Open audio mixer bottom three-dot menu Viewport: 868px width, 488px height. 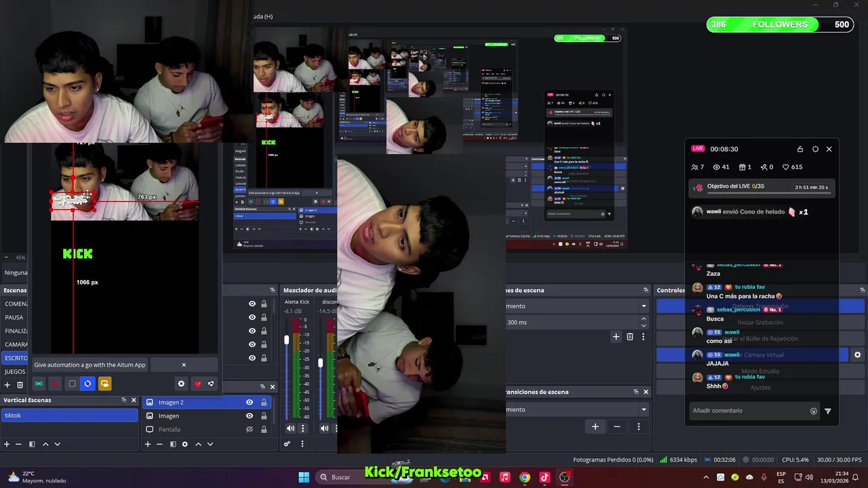click(x=302, y=444)
